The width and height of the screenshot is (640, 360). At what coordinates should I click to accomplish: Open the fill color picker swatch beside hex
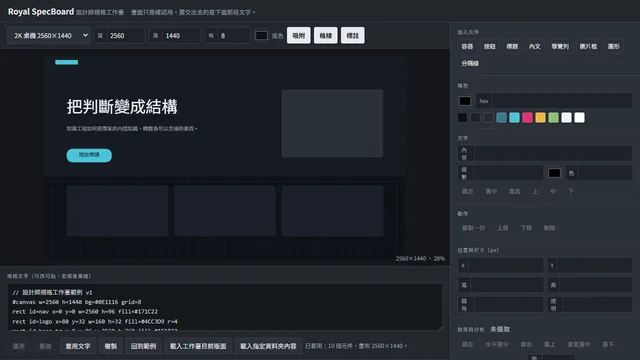click(x=465, y=101)
